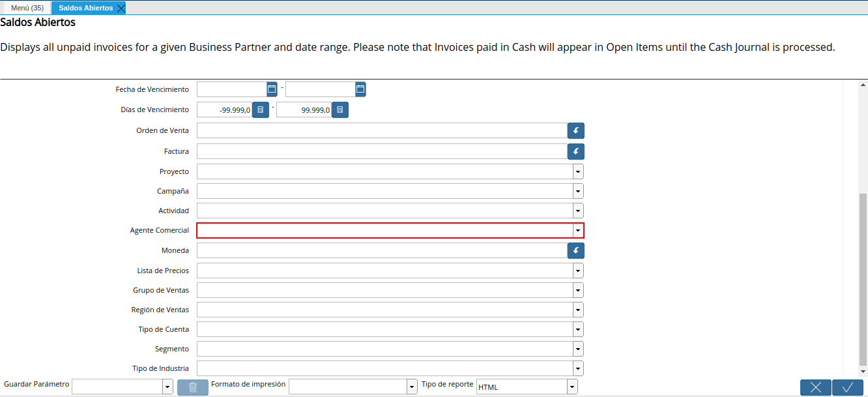Open calendar for first Fecha de Vencimiento

pos(272,89)
